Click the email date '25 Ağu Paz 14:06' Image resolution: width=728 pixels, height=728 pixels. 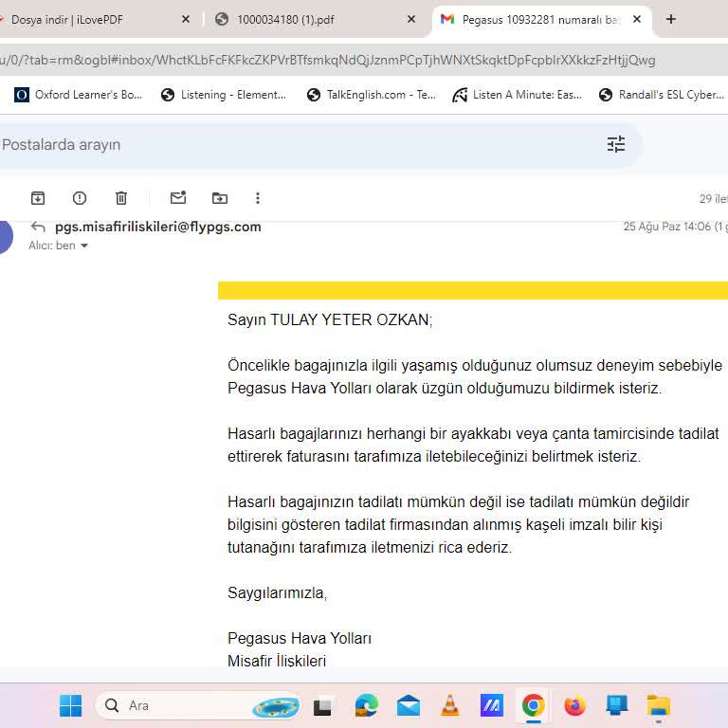(666, 227)
